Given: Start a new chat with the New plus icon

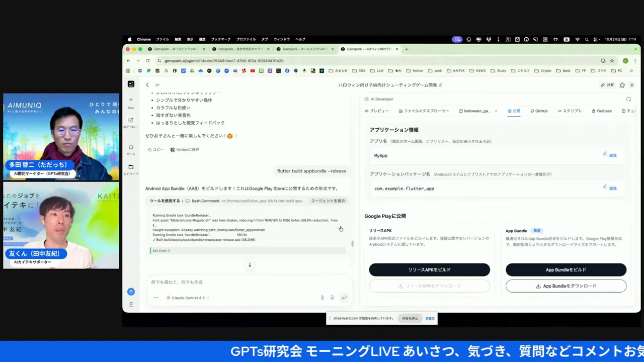Looking at the screenshot, I should pos(131,100).
